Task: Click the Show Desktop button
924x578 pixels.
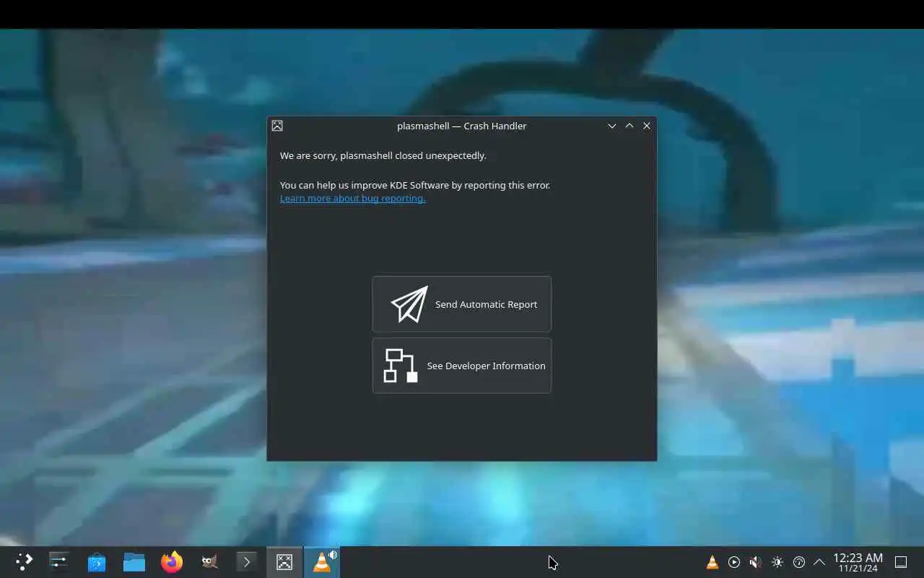Action: (x=901, y=562)
